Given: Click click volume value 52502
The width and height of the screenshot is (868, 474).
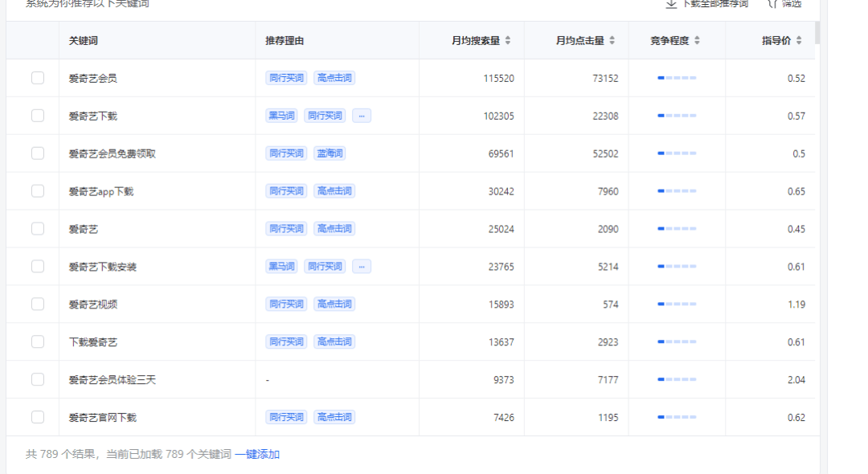Looking at the screenshot, I should (x=606, y=153).
